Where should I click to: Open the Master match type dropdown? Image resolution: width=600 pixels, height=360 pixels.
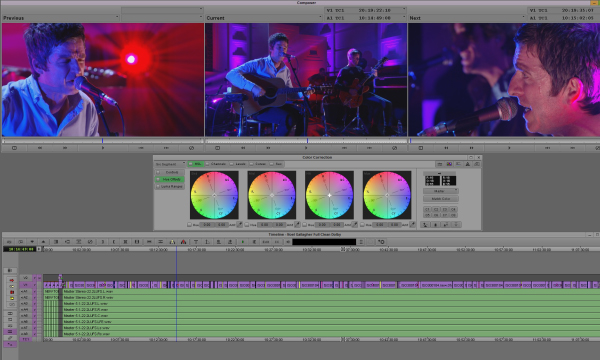440,191
